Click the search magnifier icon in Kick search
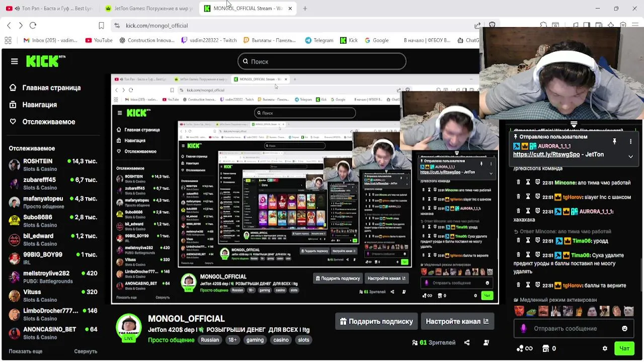Image resolution: width=644 pixels, height=362 pixels. click(x=246, y=61)
